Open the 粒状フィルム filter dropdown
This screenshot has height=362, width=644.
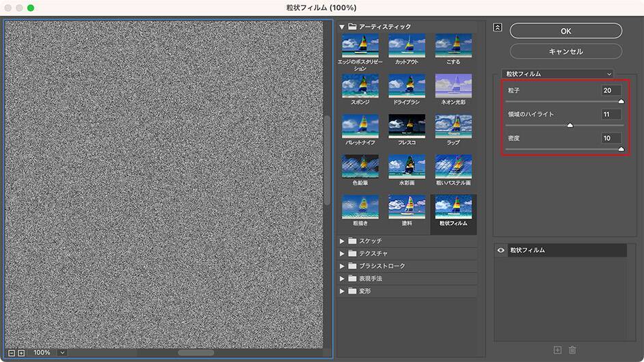(557, 74)
